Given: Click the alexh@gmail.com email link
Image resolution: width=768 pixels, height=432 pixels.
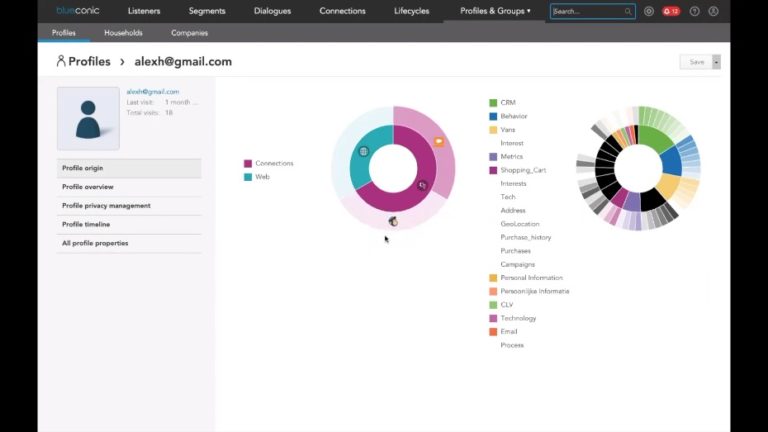Looking at the screenshot, I should (x=152, y=91).
